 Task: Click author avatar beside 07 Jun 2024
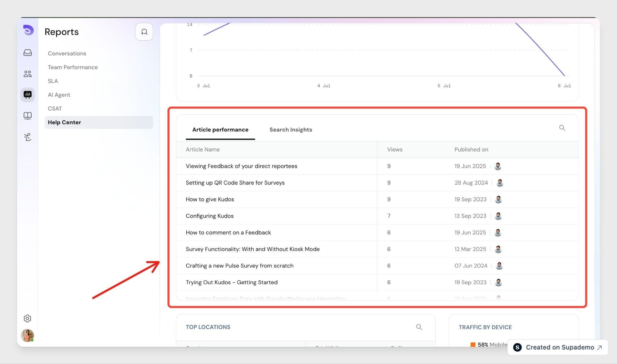pyautogui.click(x=499, y=265)
